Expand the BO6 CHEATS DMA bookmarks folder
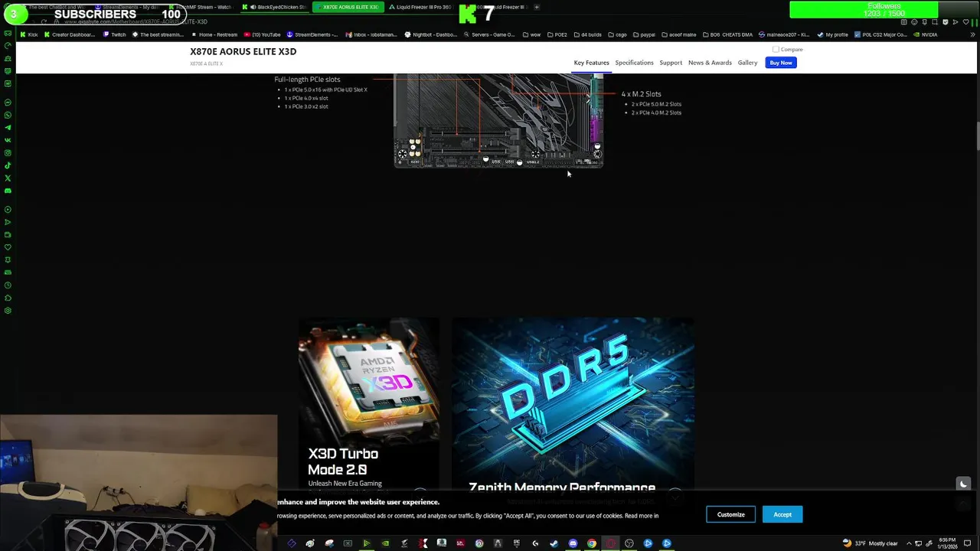Screen dimensions: 980x551 [727, 34]
